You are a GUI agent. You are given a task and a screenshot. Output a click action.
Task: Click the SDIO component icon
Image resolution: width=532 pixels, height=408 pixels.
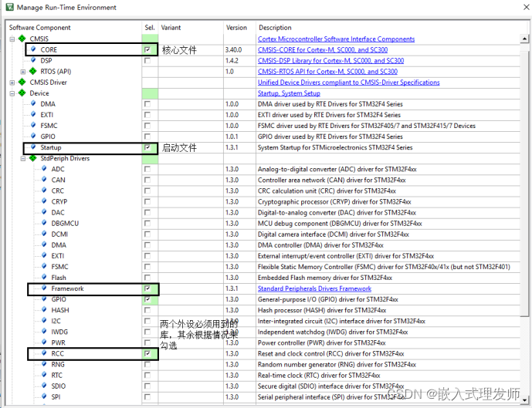pyautogui.click(x=44, y=386)
